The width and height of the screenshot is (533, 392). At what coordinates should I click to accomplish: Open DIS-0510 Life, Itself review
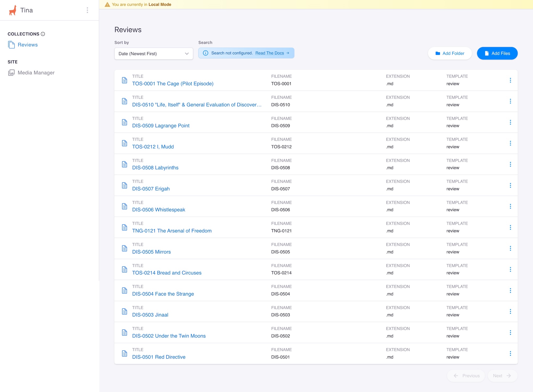pos(197,105)
